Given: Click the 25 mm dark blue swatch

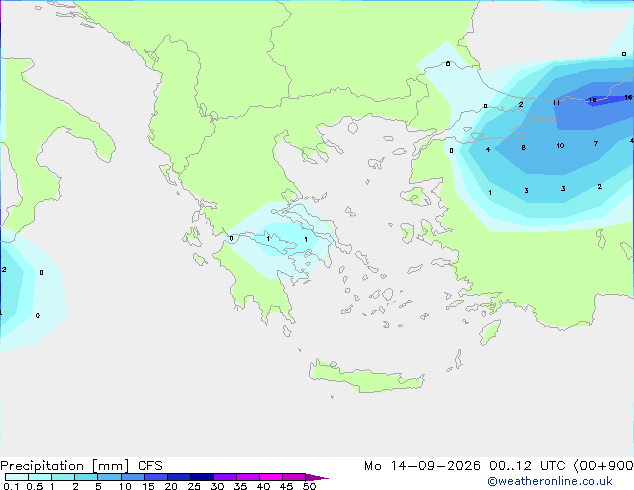Looking at the screenshot, I should click(201, 477).
